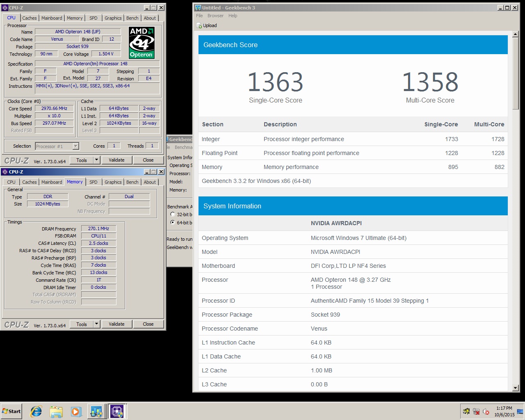Click the Show Desktop icon beside the clock
This screenshot has height=420, width=525.
point(520,411)
